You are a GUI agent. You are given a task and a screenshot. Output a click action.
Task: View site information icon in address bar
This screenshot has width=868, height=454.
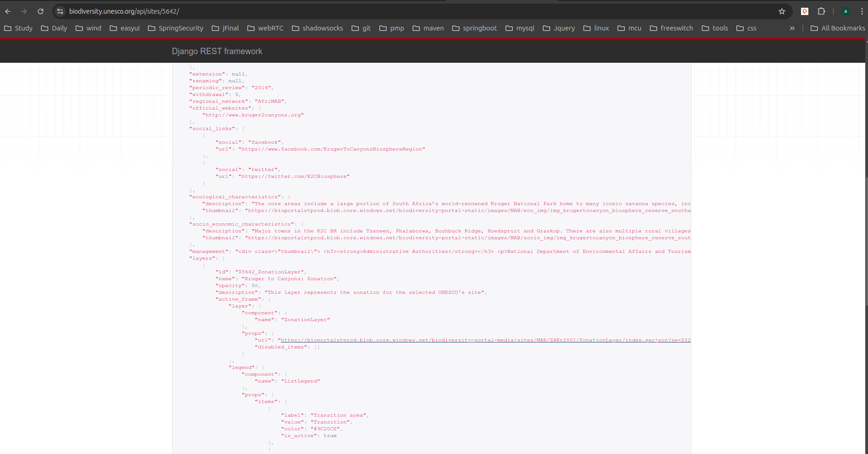[x=60, y=11]
